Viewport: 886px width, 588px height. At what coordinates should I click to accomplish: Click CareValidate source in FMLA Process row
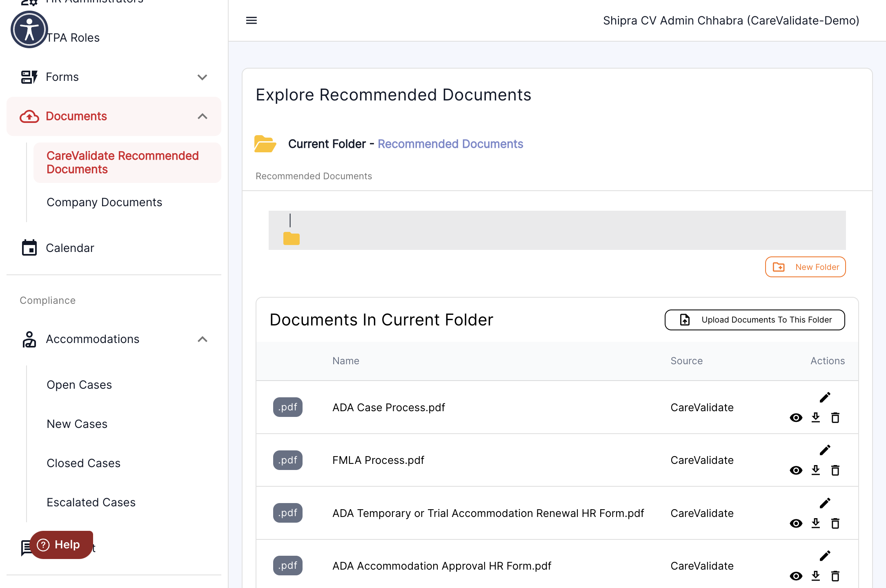coord(702,460)
